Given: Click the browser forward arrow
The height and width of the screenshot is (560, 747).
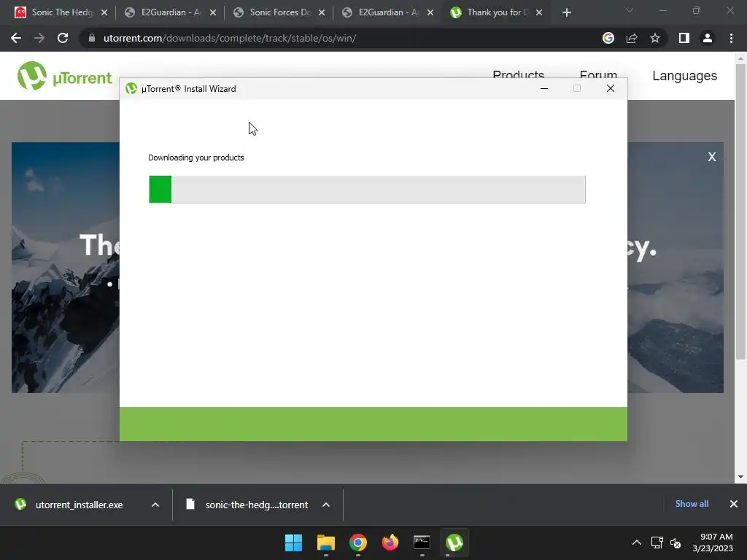Looking at the screenshot, I should (x=39, y=38).
